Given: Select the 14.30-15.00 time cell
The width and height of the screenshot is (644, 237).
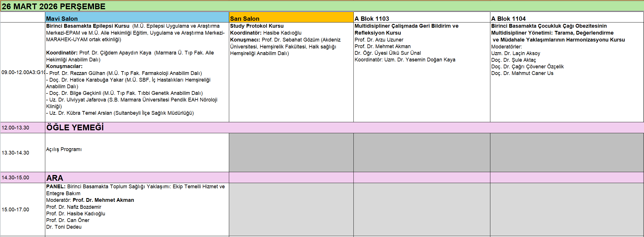Looking at the screenshot, I should [23, 178].
